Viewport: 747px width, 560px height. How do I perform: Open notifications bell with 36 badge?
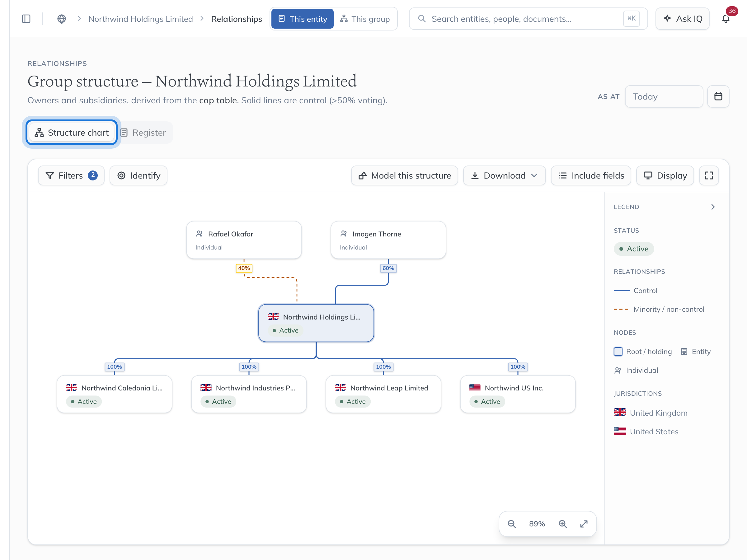pos(726,19)
